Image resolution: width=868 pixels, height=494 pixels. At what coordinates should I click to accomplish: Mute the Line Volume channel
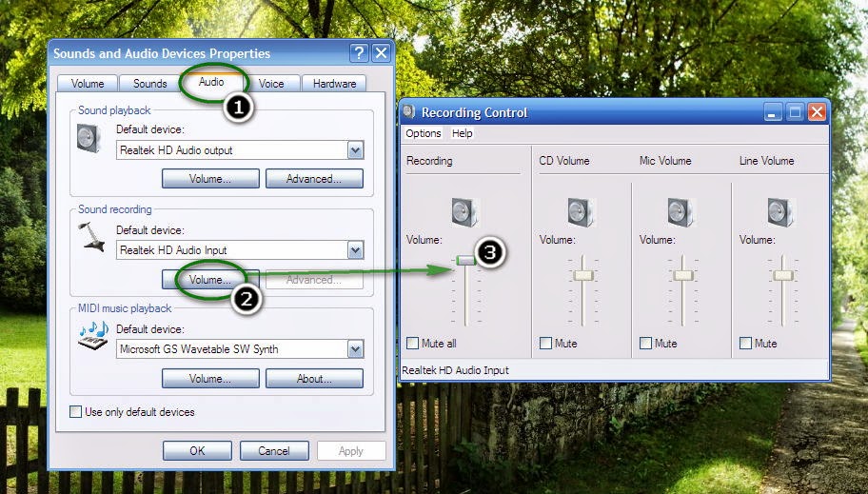tap(745, 344)
